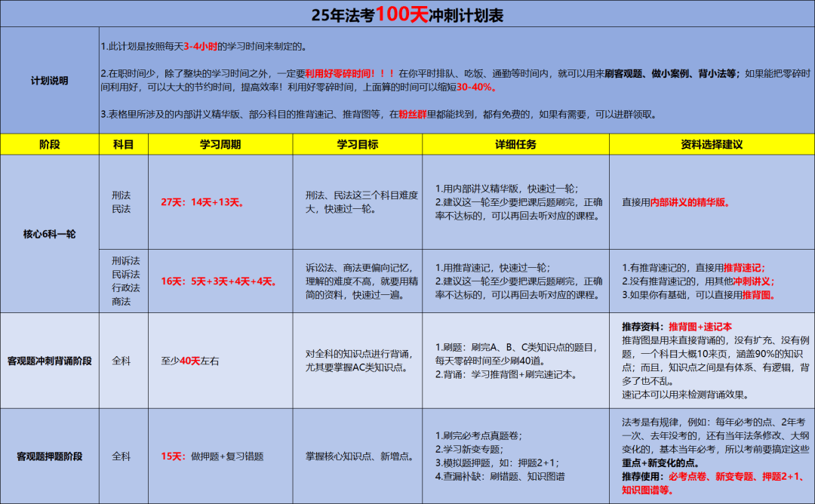Select the cell 刷题：刷完A、B、C类知识点的题目
The width and height of the screenshot is (815, 504).
(x=515, y=361)
